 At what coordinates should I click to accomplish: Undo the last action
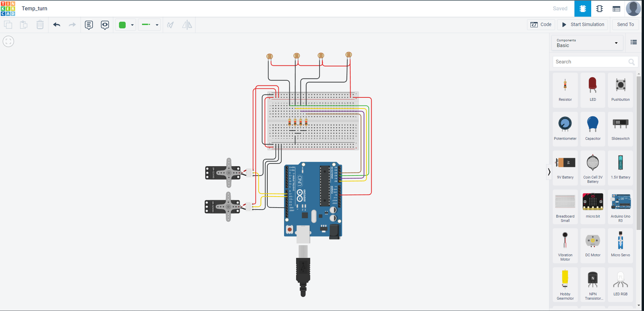click(x=57, y=25)
